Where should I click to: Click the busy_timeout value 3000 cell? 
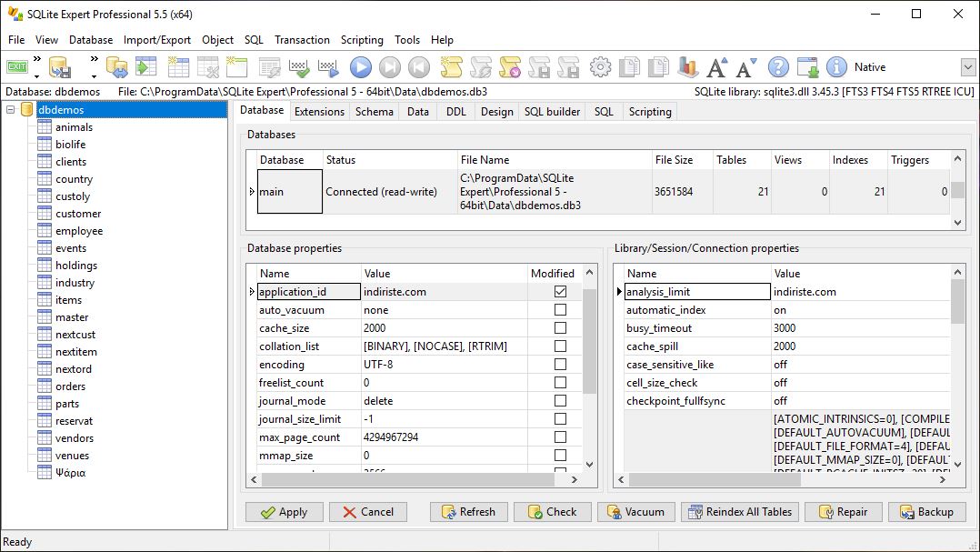click(x=861, y=327)
